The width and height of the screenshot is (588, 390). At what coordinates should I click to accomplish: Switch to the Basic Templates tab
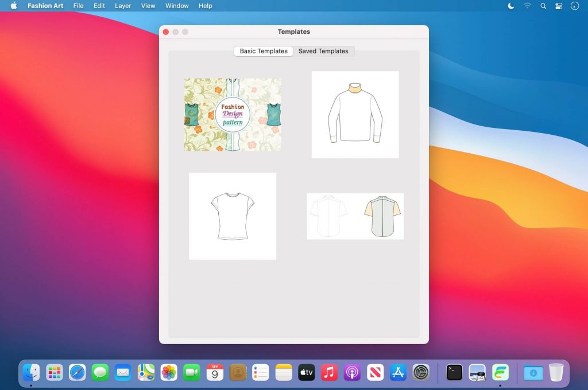(x=264, y=51)
